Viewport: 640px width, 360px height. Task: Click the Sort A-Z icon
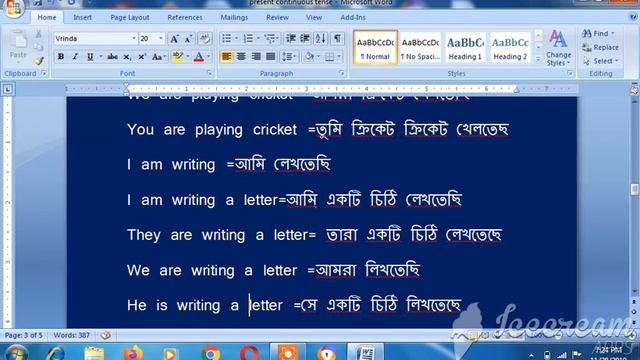point(321,39)
